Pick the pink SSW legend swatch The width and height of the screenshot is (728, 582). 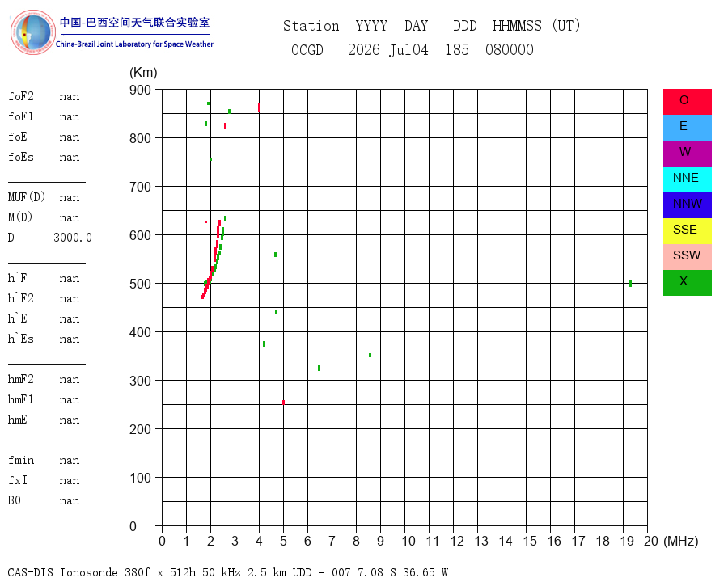click(687, 257)
